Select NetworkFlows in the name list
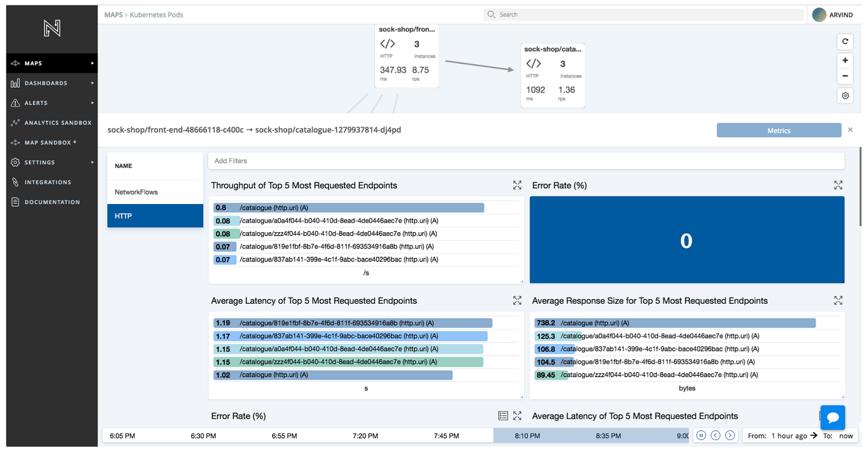The height and width of the screenshot is (452, 868). click(x=136, y=192)
